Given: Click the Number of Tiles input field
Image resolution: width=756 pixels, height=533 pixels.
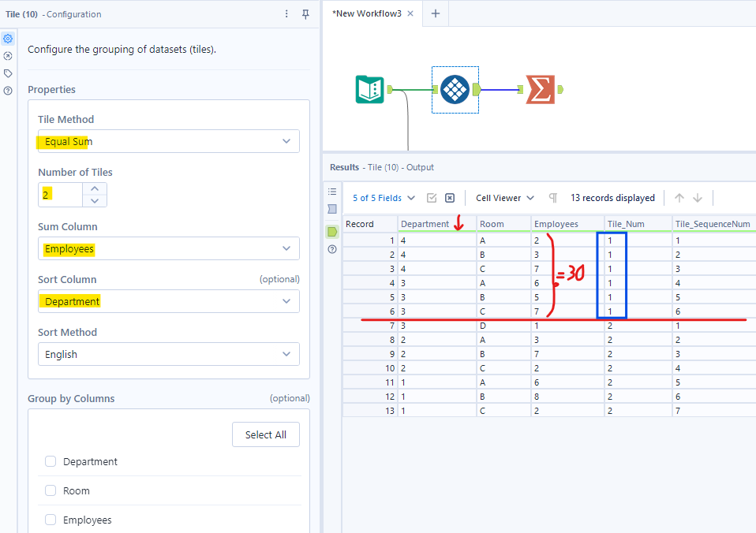Looking at the screenshot, I should pyautogui.click(x=60, y=195).
